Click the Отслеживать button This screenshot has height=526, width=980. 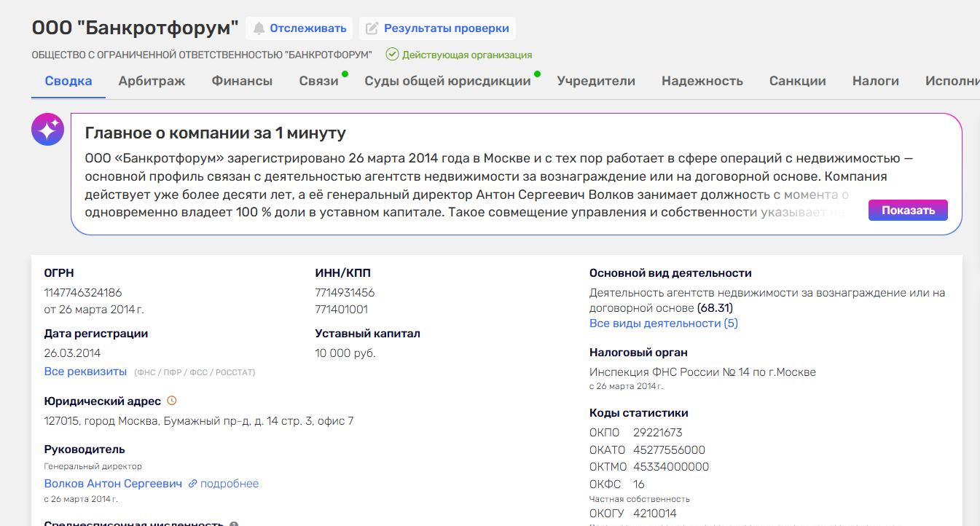pyautogui.click(x=299, y=28)
